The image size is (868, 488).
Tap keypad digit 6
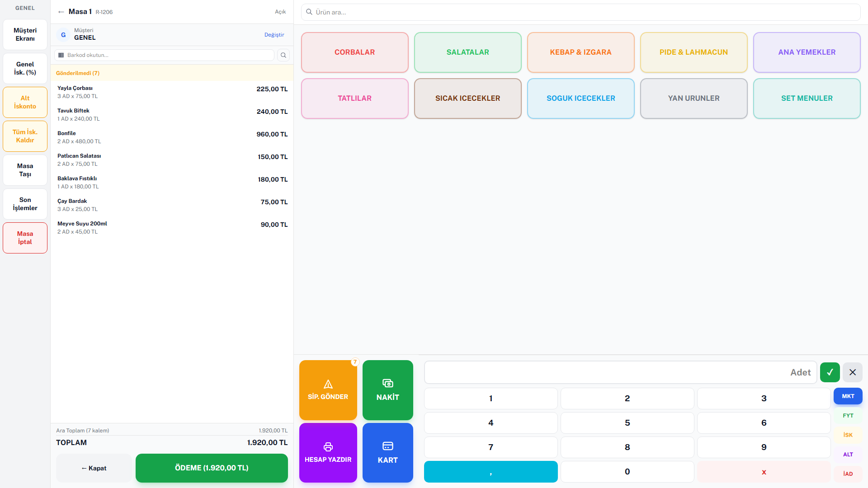[764, 423]
